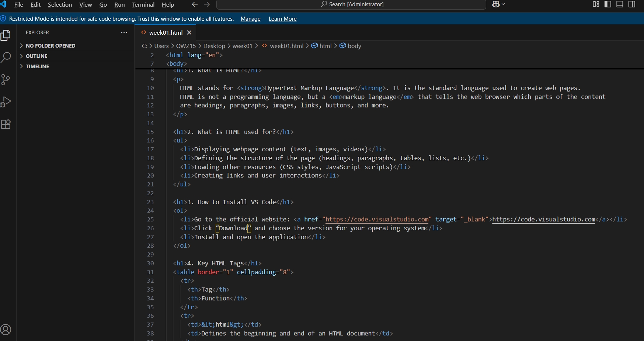Screen dimensions: 644x341
Task: Expand the NO FOLDER OPENED section
Action: point(76,46)
